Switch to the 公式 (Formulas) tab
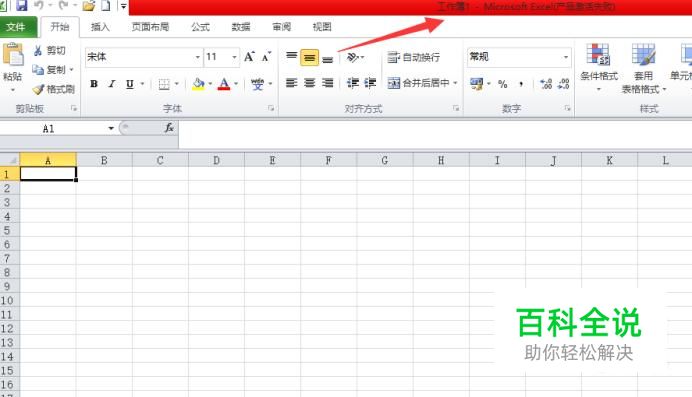 pyautogui.click(x=200, y=27)
